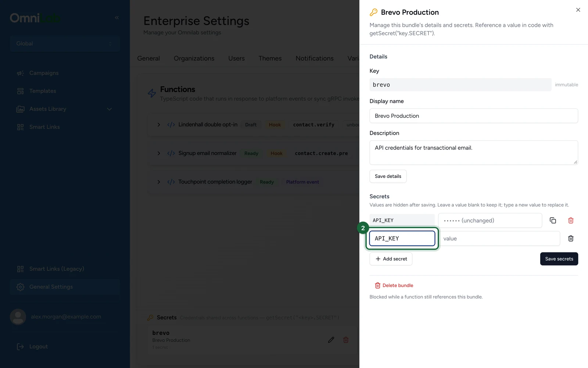This screenshot has width=588, height=368.
Task: Focus the new secret value field
Action: click(x=499, y=238)
